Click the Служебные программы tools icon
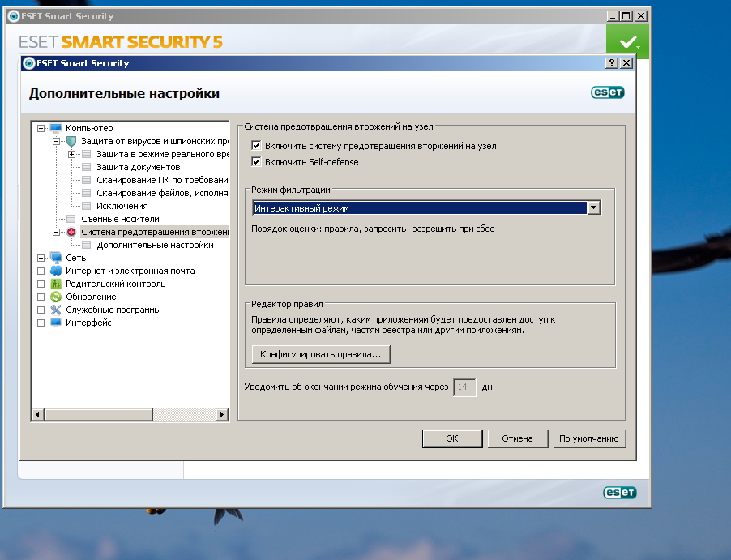Viewport: 731px width, 560px height. point(56,310)
